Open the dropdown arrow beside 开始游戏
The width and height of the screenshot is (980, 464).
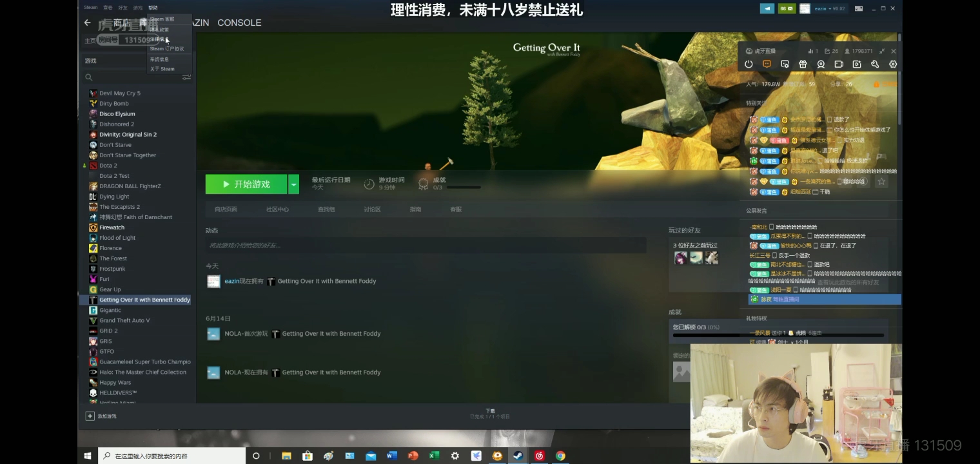click(x=294, y=184)
